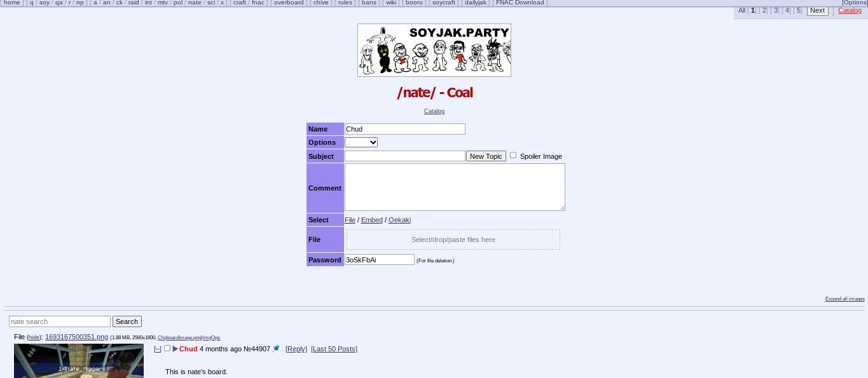Switch to page 2 in pagination
Image resolution: width=868 pixels, height=378 pixels.
763,10
